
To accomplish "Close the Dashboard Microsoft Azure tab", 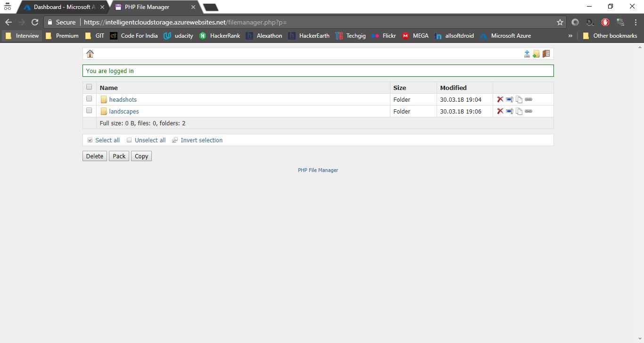I will click(102, 7).
